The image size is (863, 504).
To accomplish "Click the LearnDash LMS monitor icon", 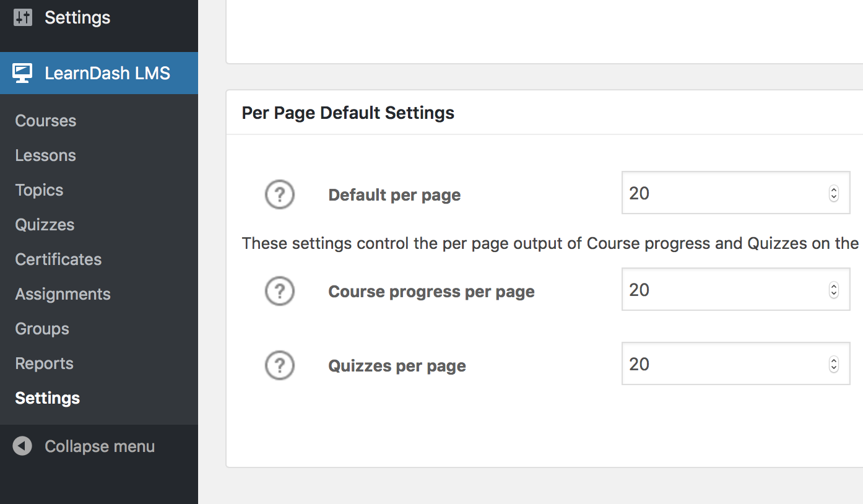I will coord(22,73).
